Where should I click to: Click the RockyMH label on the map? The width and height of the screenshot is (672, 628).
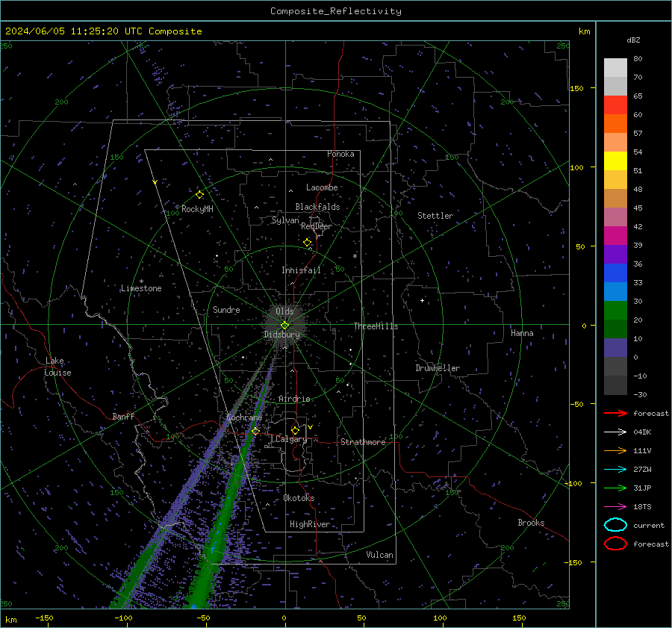coord(197,209)
